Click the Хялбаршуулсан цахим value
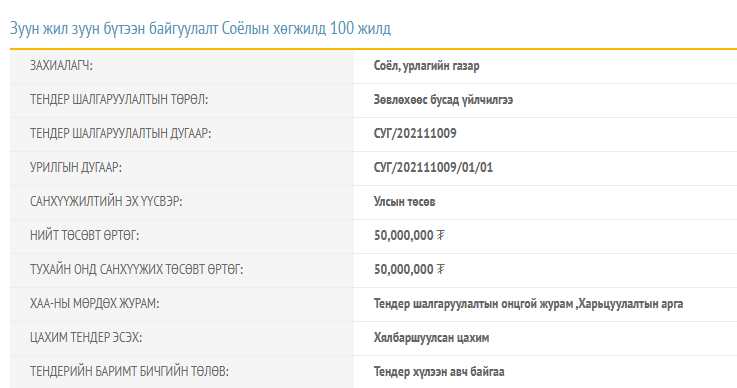The width and height of the screenshot is (737, 388). point(431,338)
